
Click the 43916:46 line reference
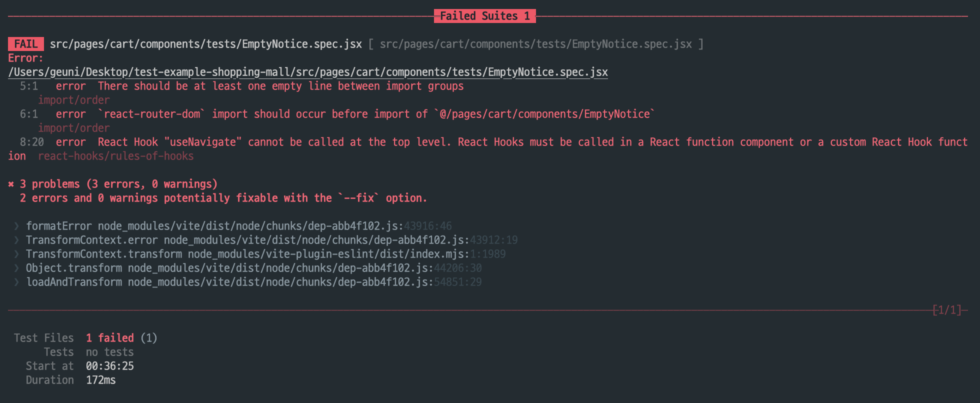(x=427, y=226)
